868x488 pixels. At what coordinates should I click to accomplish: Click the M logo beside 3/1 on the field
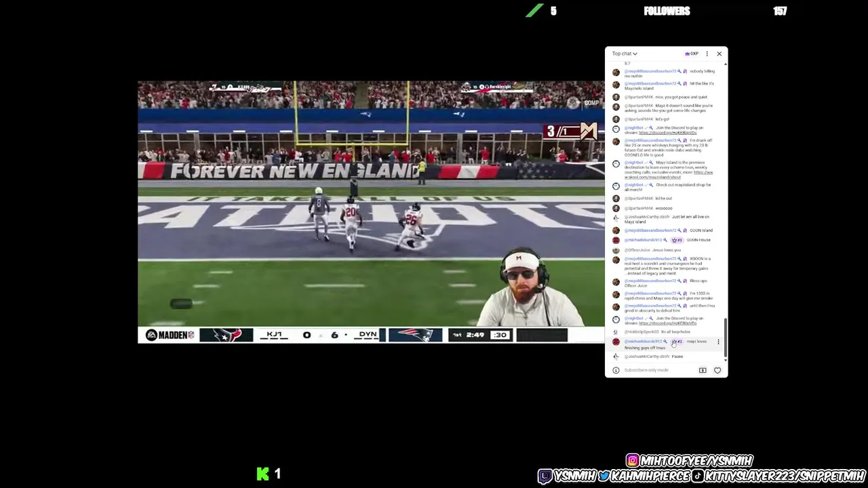pos(589,131)
